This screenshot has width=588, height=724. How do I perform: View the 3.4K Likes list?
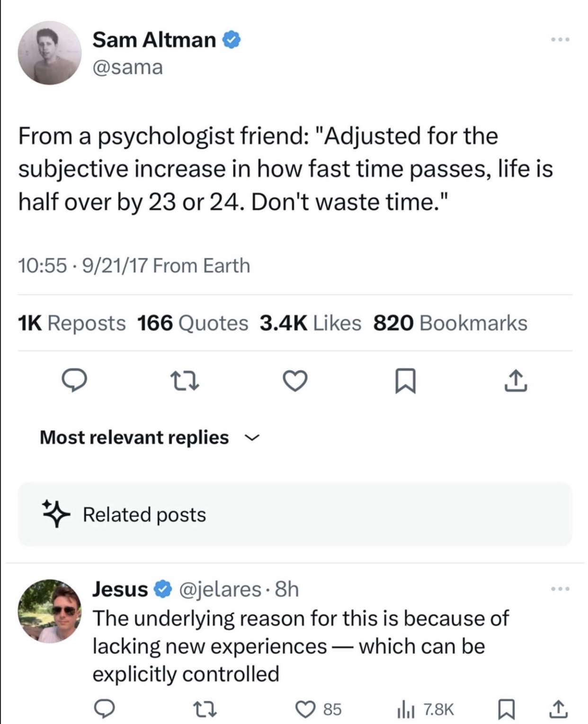coord(310,323)
